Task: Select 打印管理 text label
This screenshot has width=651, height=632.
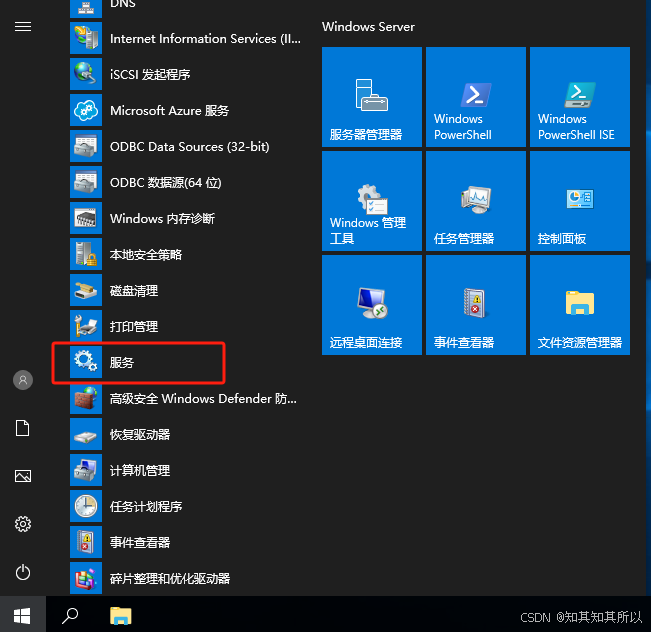Action: click(134, 326)
